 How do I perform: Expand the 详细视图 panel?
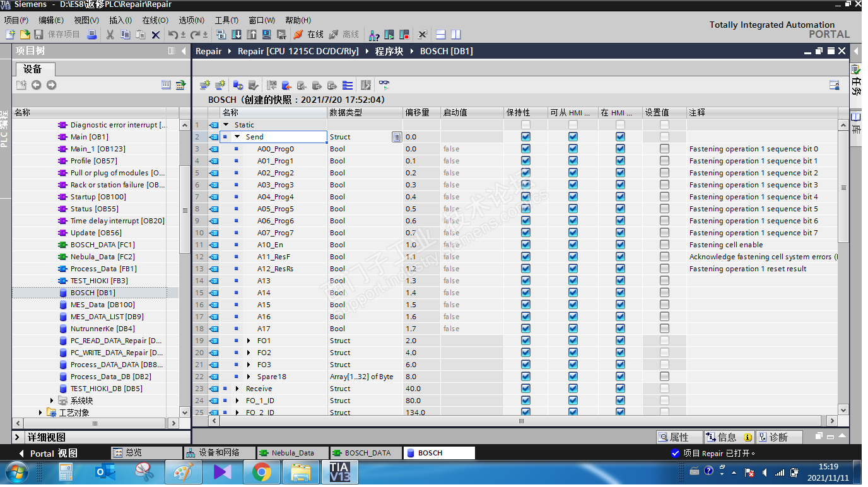pos(16,437)
